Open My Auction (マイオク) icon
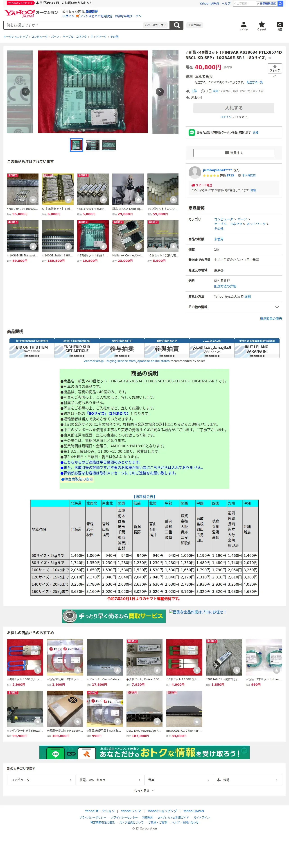289x868 pixels. coord(244,26)
